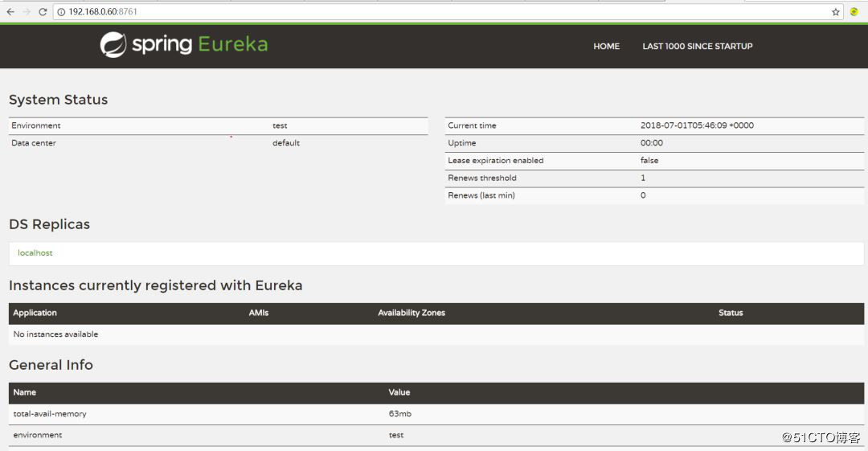Bookmark this page with the star icon
This screenshot has width=868, height=451.
tap(835, 11)
